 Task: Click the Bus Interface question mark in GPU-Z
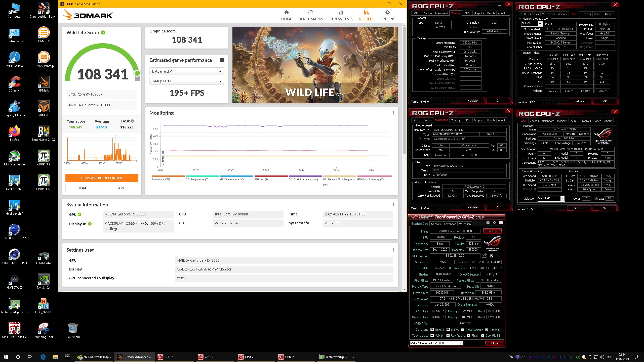pyautogui.click(x=501, y=268)
